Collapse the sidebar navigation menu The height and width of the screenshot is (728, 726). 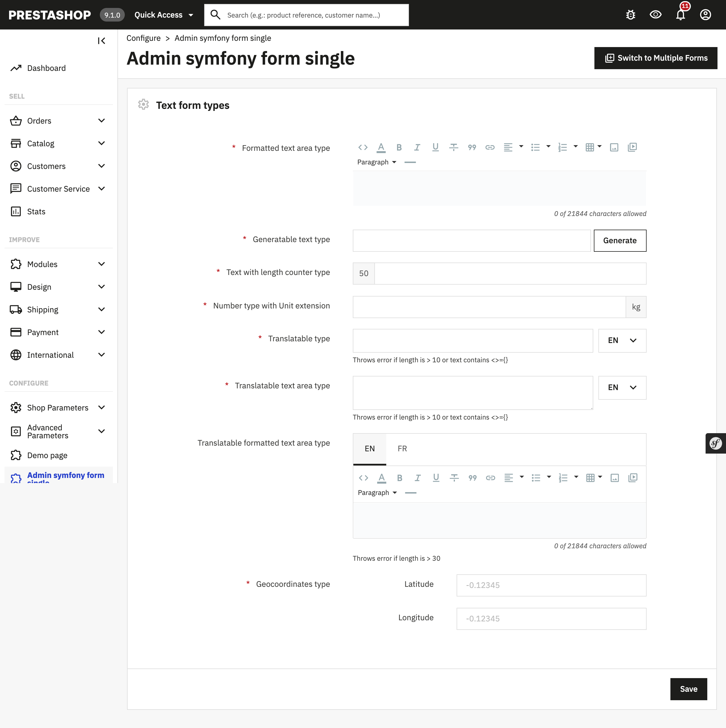tap(101, 41)
